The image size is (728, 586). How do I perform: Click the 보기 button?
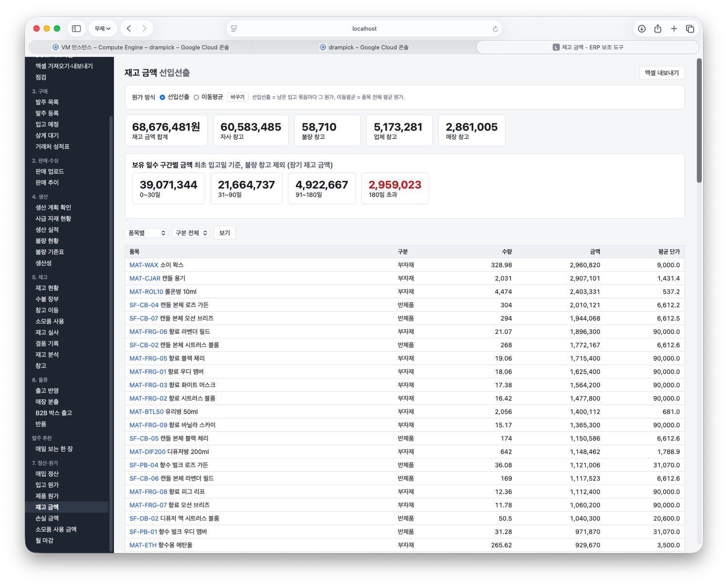pos(225,233)
